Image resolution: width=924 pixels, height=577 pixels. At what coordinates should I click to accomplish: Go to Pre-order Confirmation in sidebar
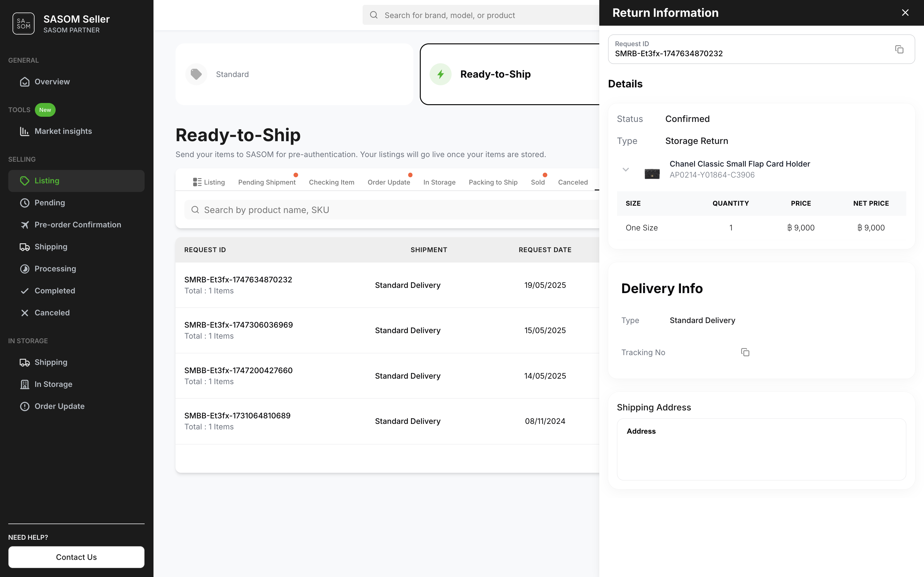pyautogui.click(x=77, y=225)
